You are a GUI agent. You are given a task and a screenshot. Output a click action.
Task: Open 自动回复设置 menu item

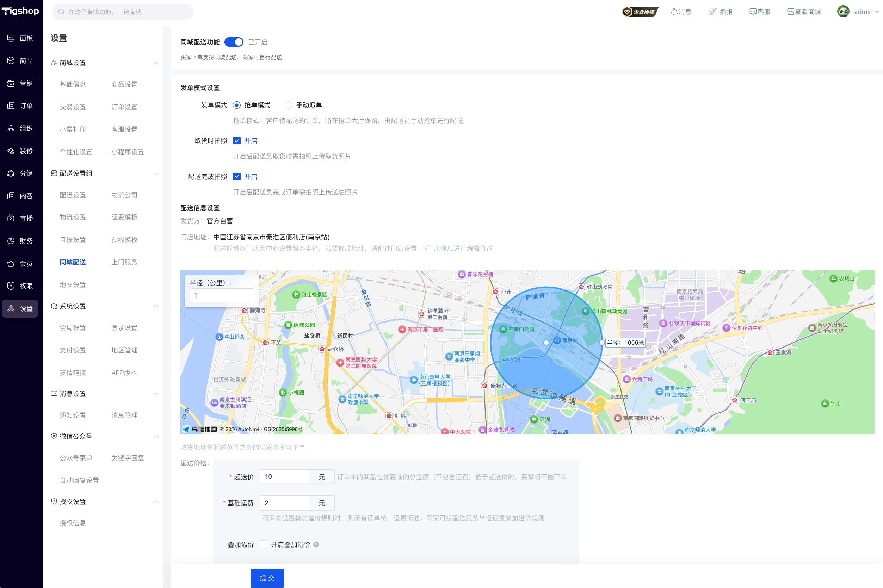[x=79, y=480]
